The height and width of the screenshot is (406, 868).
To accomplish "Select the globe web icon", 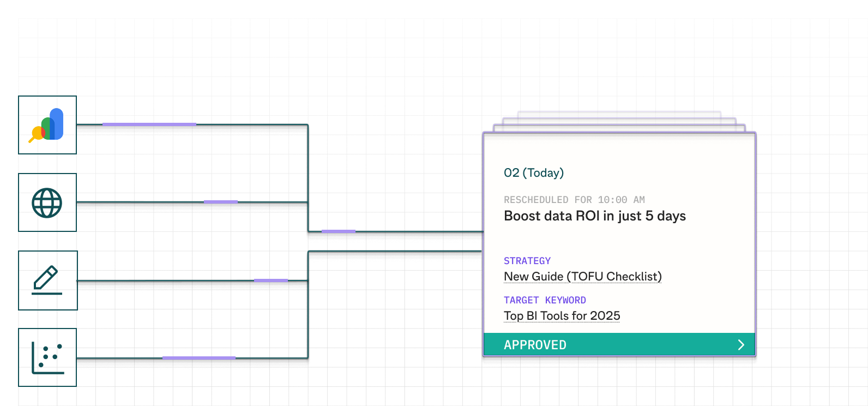I will coord(47,203).
